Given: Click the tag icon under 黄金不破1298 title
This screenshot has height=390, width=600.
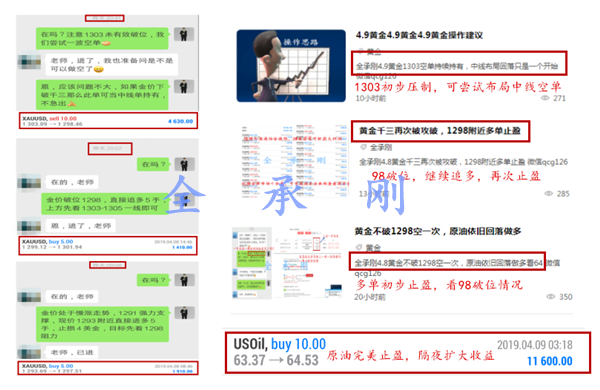Looking at the screenshot, I should point(359,248).
